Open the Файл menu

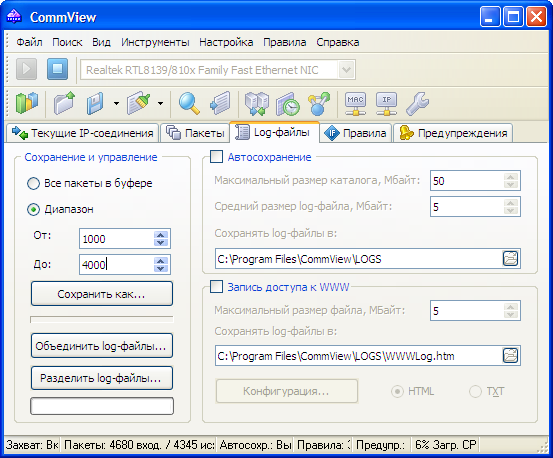pyautogui.click(x=29, y=42)
